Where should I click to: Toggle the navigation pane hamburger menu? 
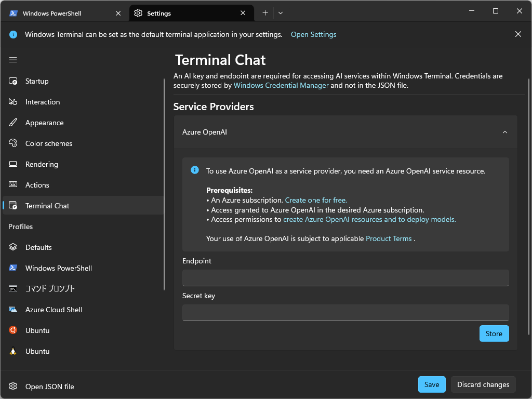pyautogui.click(x=13, y=60)
